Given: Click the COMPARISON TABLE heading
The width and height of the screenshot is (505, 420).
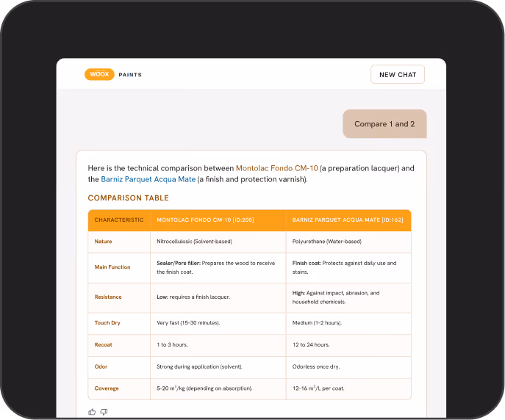Looking at the screenshot, I should click(128, 198).
